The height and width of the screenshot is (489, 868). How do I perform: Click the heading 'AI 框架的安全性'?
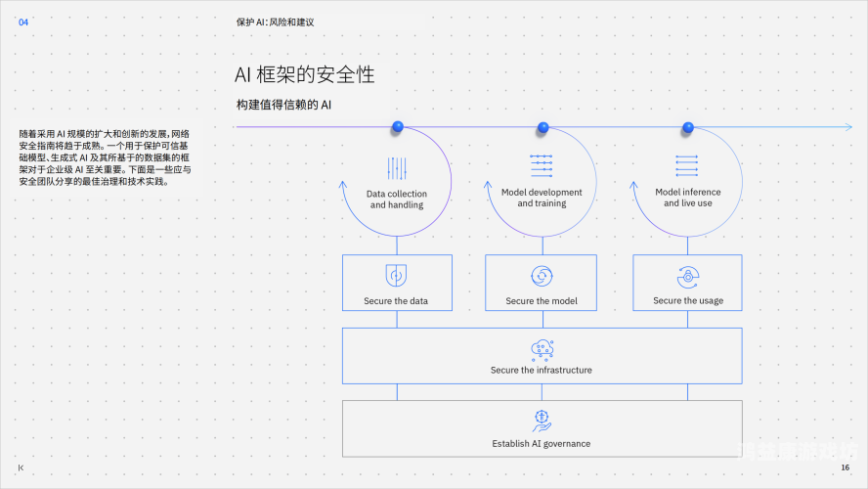click(x=304, y=74)
